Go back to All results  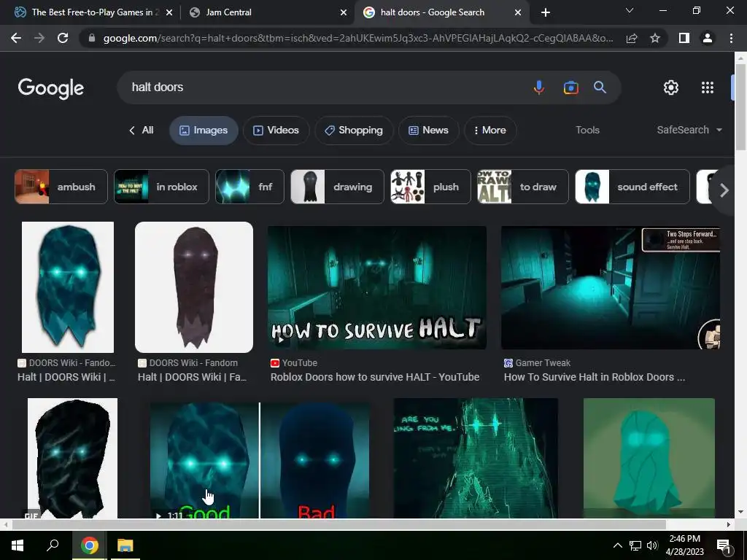tap(141, 130)
